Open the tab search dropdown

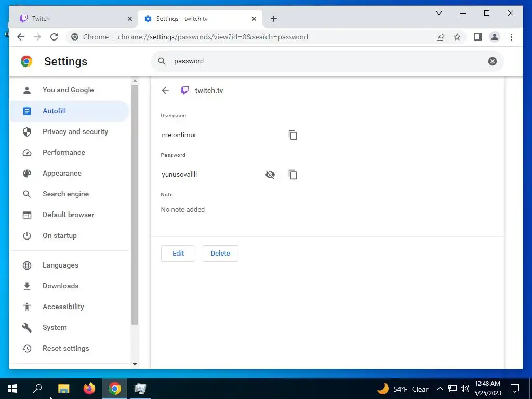pyautogui.click(x=438, y=13)
